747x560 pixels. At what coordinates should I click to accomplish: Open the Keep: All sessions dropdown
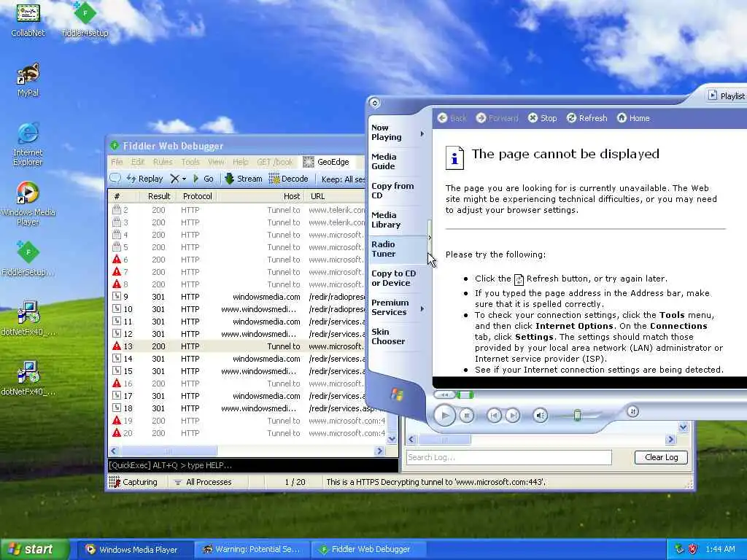click(343, 179)
